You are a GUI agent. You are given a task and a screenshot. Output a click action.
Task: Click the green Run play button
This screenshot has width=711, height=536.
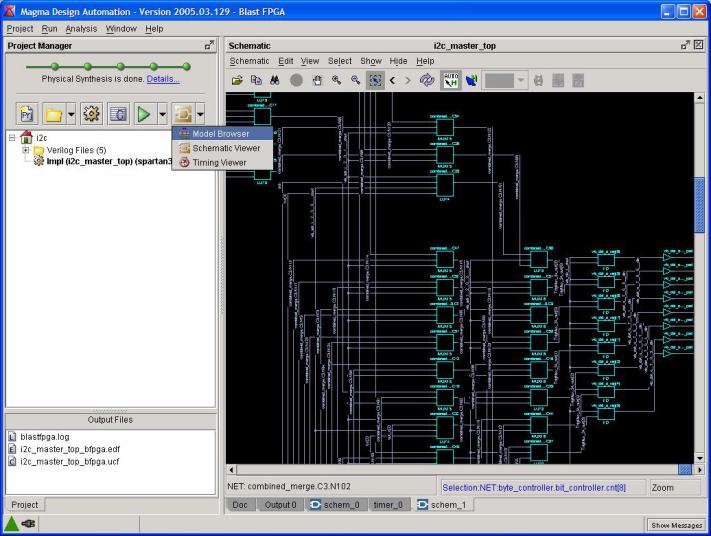pyautogui.click(x=144, y=114)
